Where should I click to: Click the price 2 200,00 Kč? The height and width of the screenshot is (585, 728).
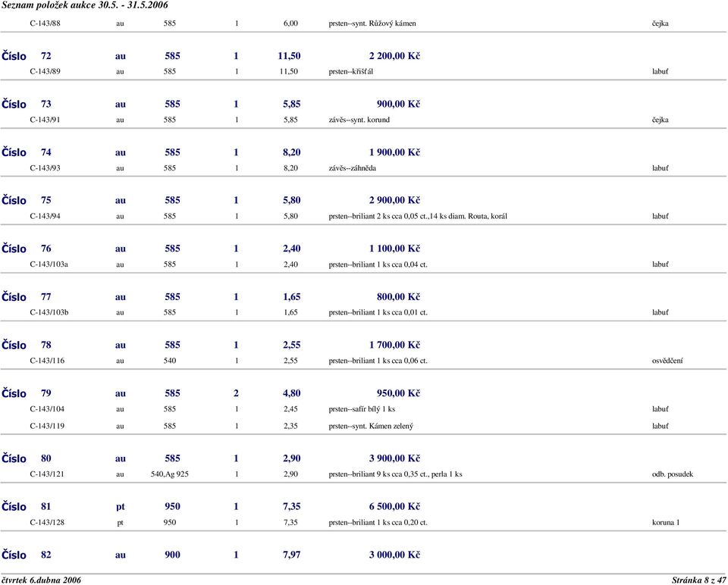pos(394,57)
